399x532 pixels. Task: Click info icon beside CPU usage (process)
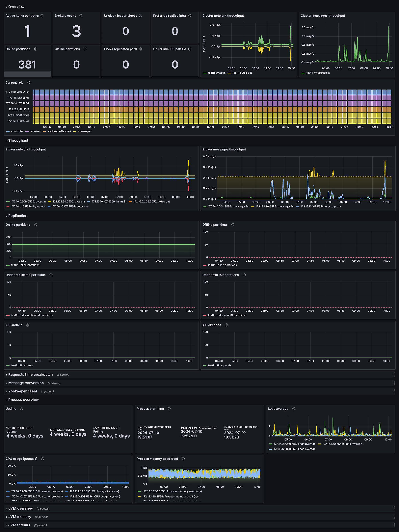[x=43, y=459]
